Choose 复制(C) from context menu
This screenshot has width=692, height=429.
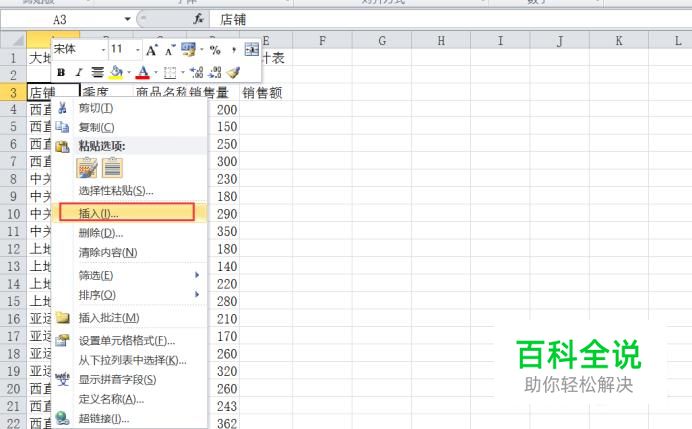[x=129, y=128]
